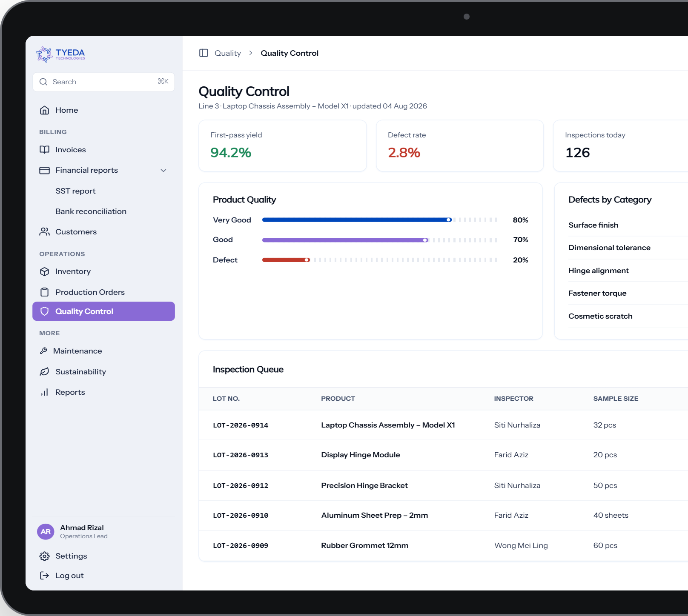The image size is (688, 616).
Task: Click the Sustainability leaf icon
Action: point(44,372)
